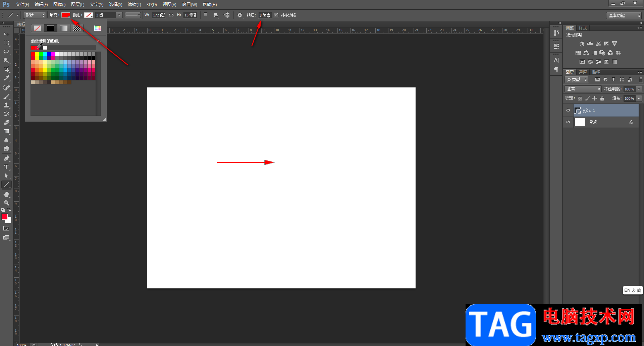
Task: Open the stroke width 3 点 dropdown
Action: [x=119, y=15]
